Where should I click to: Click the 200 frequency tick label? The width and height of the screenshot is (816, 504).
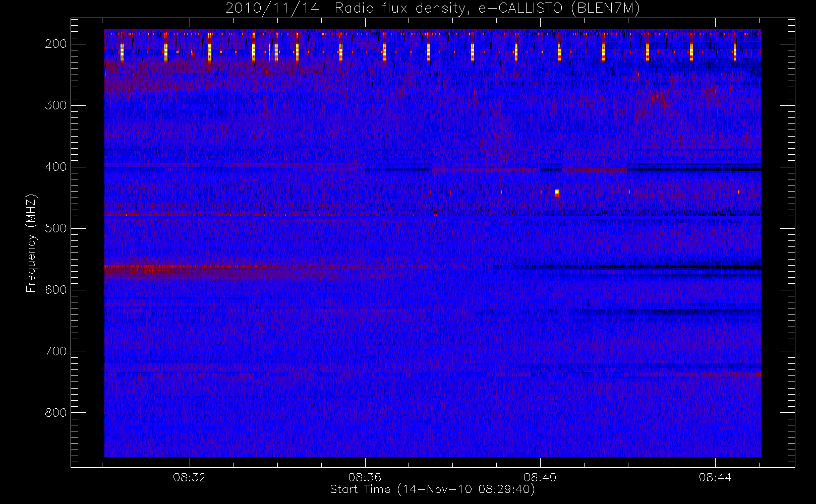[55, 44]
